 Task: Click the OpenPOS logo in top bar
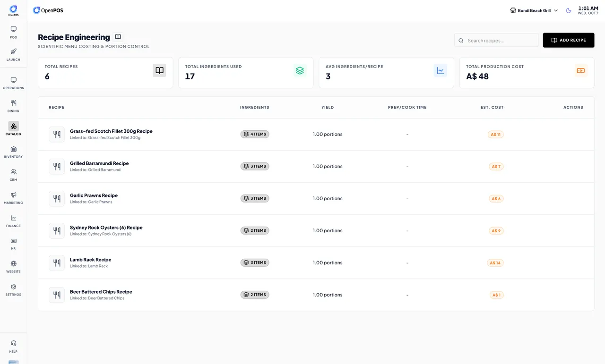(48, 10)
